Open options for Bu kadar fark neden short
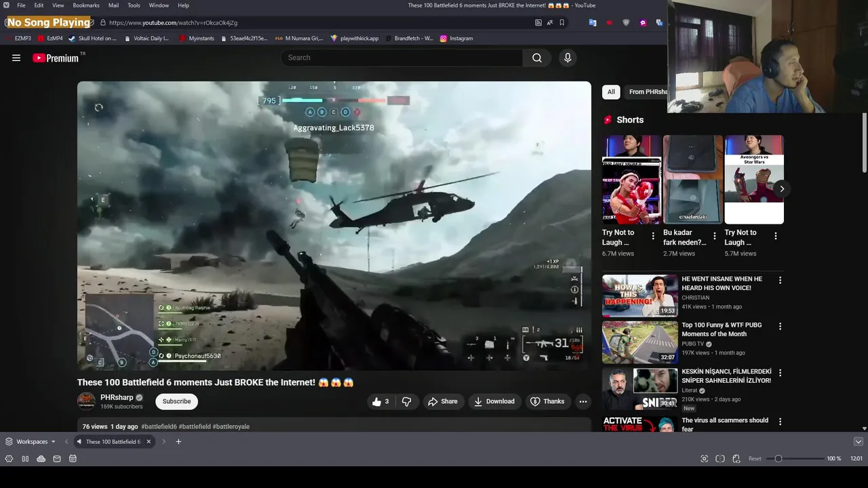The image size is (868, 488). tap(714, 236)
